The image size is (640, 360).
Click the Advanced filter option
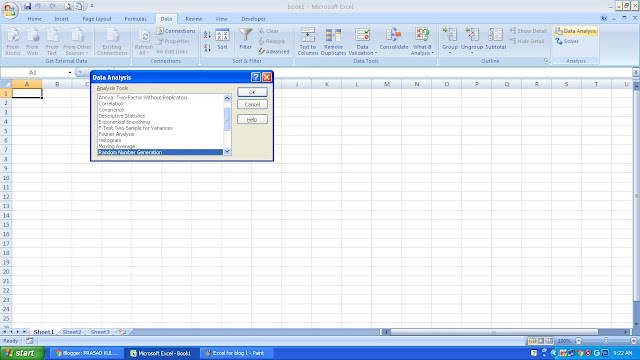click(273, 52)
